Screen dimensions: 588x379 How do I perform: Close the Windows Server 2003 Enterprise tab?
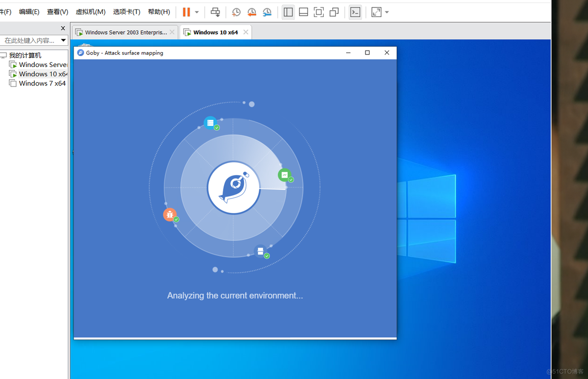(172, 32)
